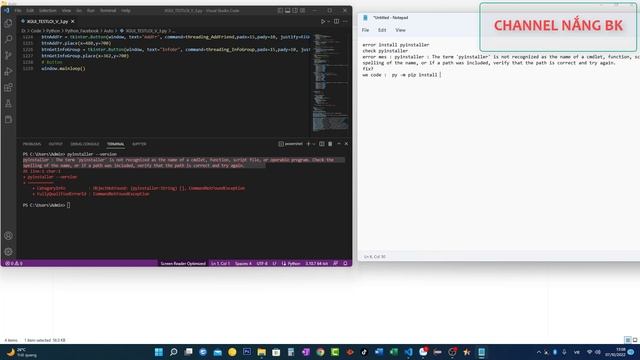Click Screen Reader Optimized in status bar

point(183,264)
